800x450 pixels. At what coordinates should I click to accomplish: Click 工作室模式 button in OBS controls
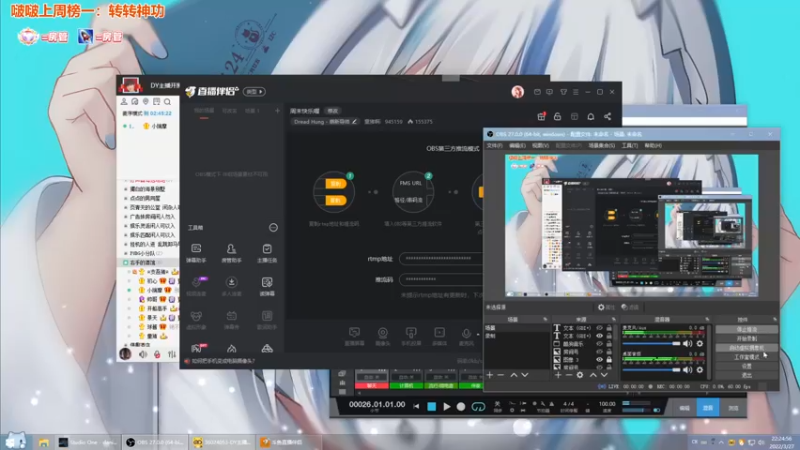coord(746,357)
